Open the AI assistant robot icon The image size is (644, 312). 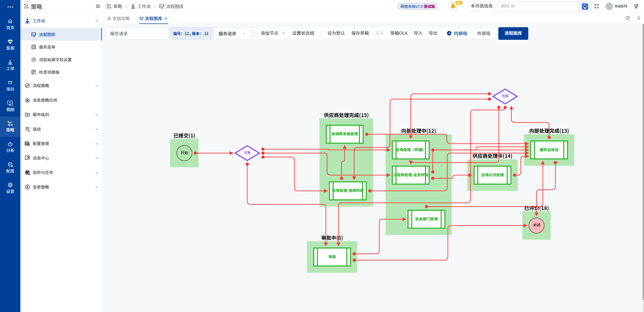[x=585, y=6]
